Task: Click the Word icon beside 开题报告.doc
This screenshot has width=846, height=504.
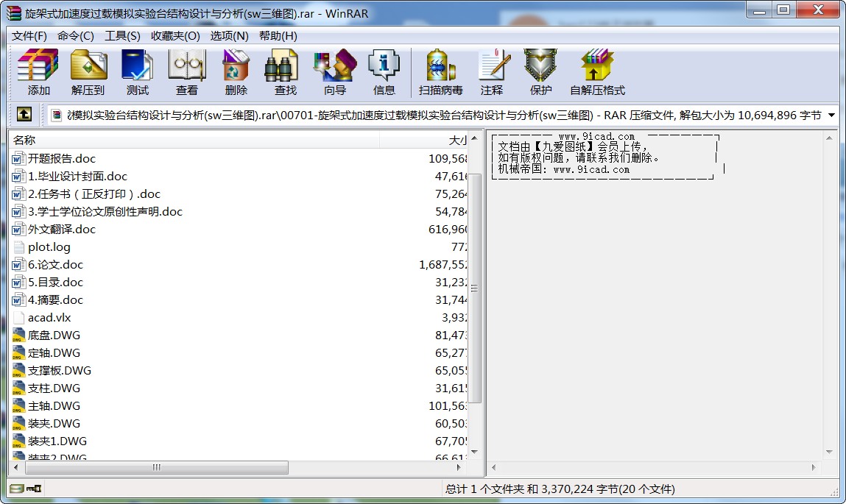Action: pos(19,158)
